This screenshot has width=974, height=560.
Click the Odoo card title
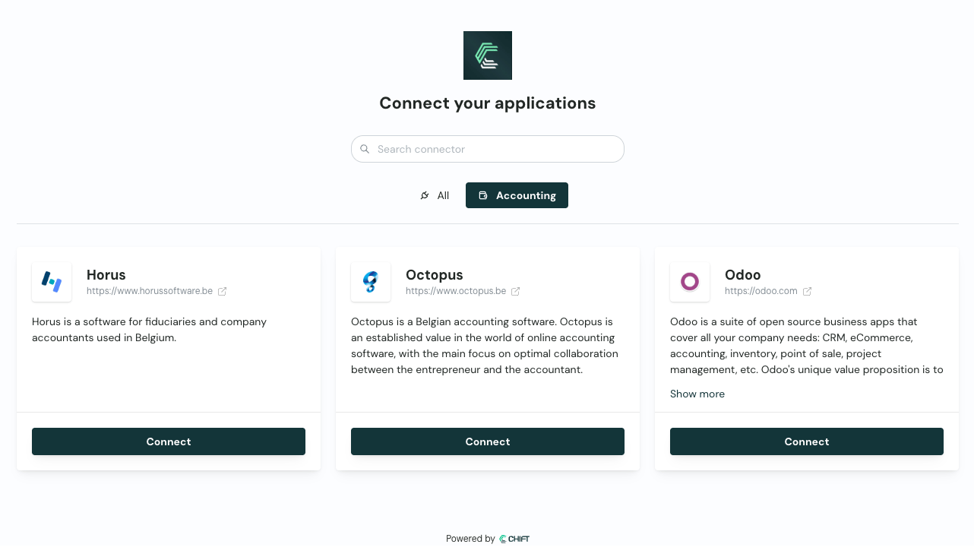tap(743, 275)
